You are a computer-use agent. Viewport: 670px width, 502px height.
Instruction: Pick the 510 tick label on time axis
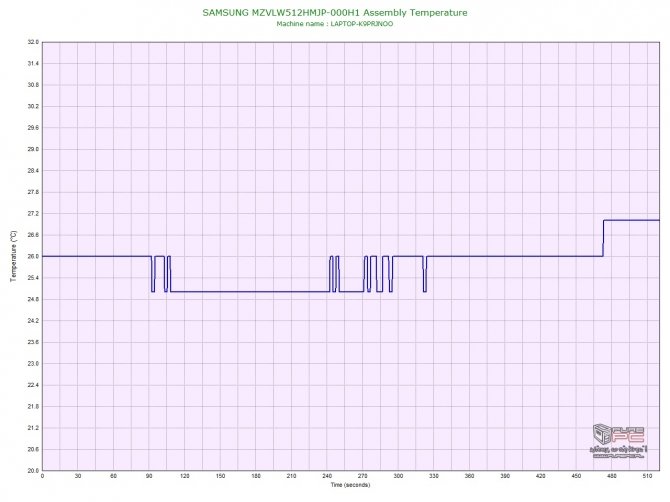647,476
